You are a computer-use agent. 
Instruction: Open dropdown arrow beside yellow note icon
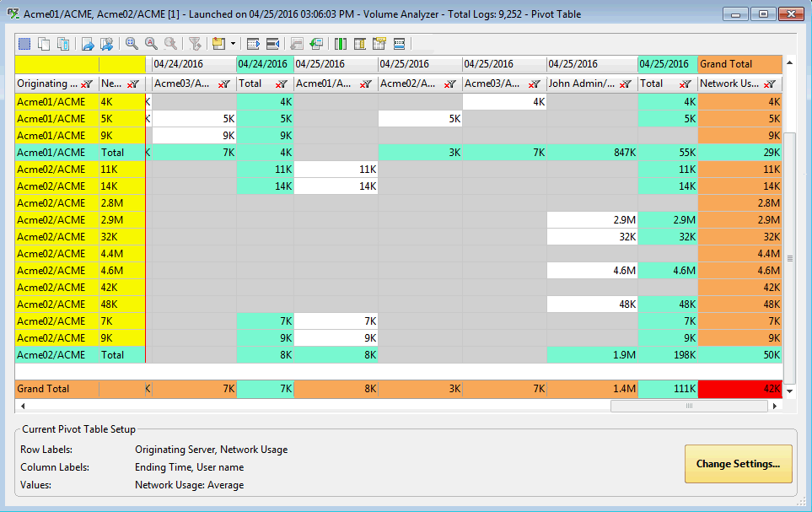point(233,43)
